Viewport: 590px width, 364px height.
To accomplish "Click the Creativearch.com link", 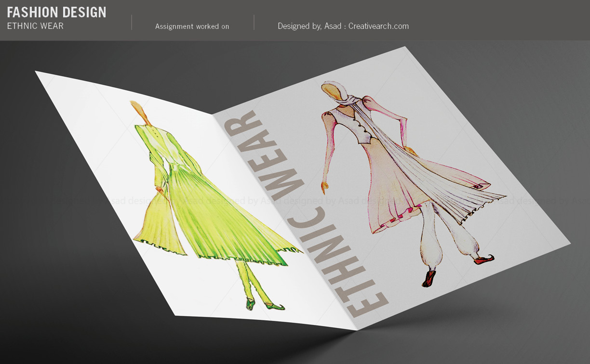I will pos(378,26).
